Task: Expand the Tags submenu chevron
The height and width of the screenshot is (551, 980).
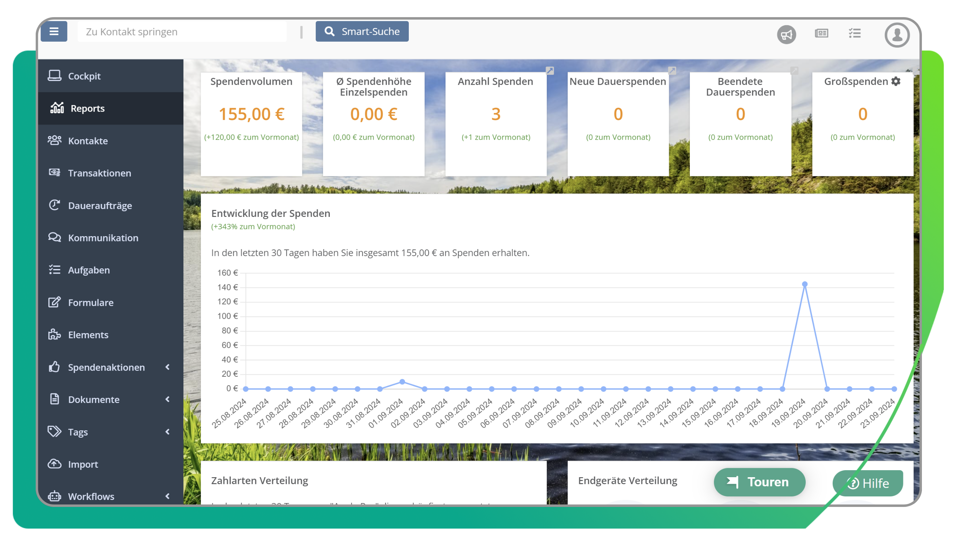Action: 167,432
